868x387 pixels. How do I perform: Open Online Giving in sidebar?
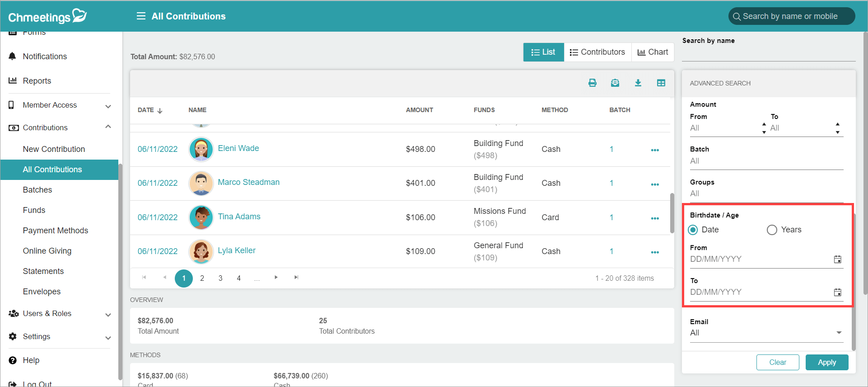tap(47, 251)
